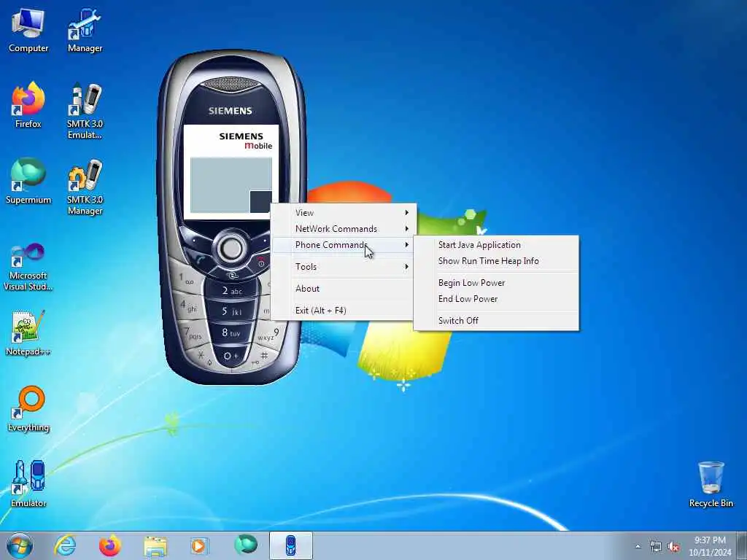The height and width of the screenshot is (560, 747).
Task: Open the Computer desktop icon
Action: click(28, 31)
